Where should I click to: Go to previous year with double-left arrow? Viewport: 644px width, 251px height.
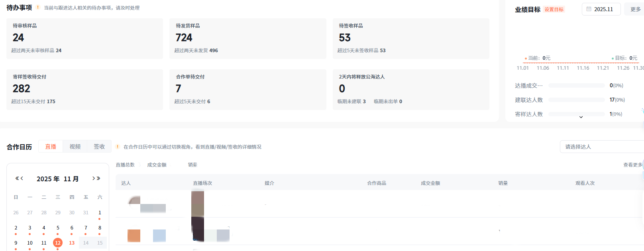coord(17,178)
